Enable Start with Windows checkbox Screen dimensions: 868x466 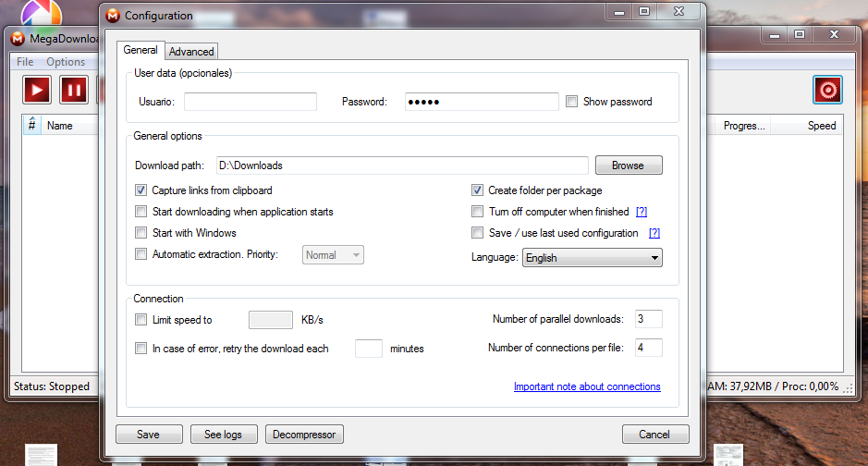(141, 233)
